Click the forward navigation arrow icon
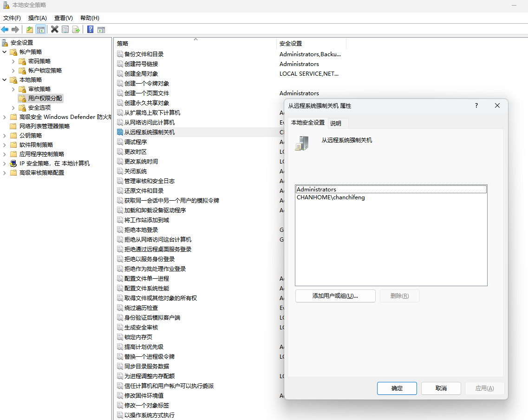Screen dimensions: 528x420 (14, 29)
